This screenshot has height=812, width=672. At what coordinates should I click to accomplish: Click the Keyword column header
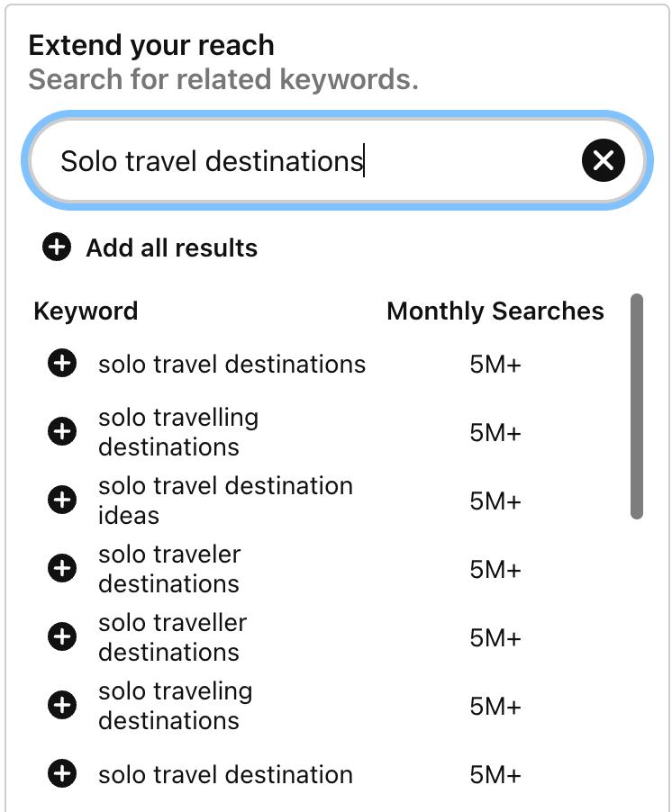coord(86,311)
